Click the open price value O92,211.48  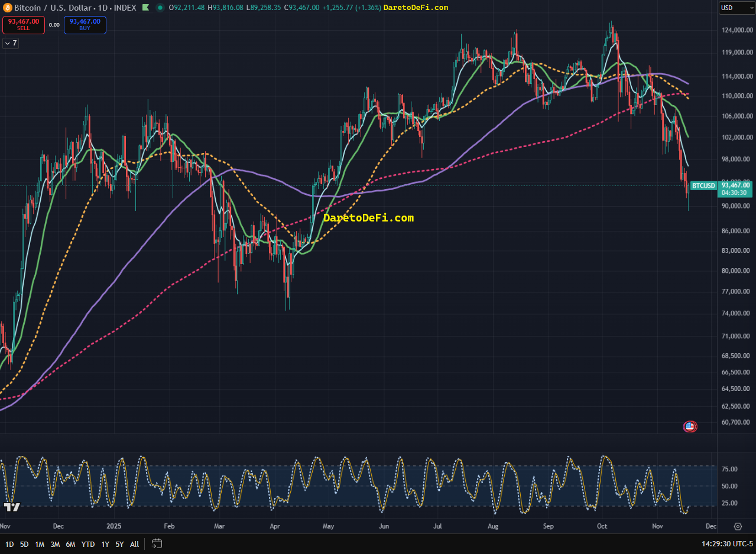tap(187, 8)
